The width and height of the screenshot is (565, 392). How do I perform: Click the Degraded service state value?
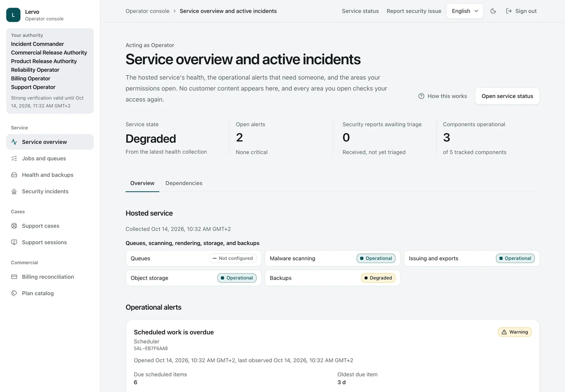point(151,139)
